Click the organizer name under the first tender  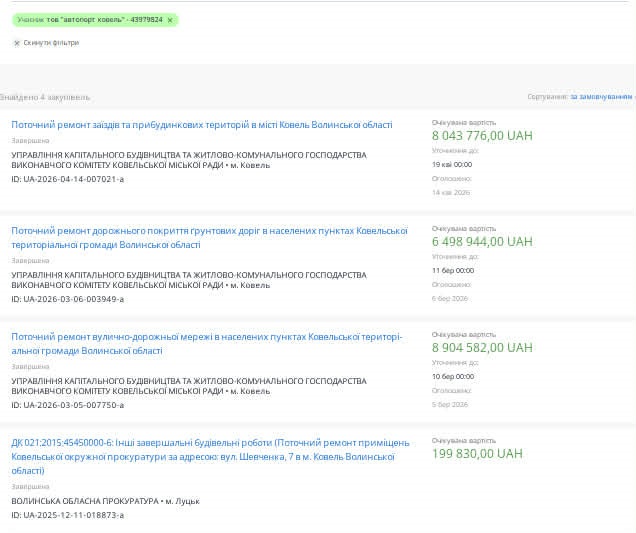tap(188, 160)
